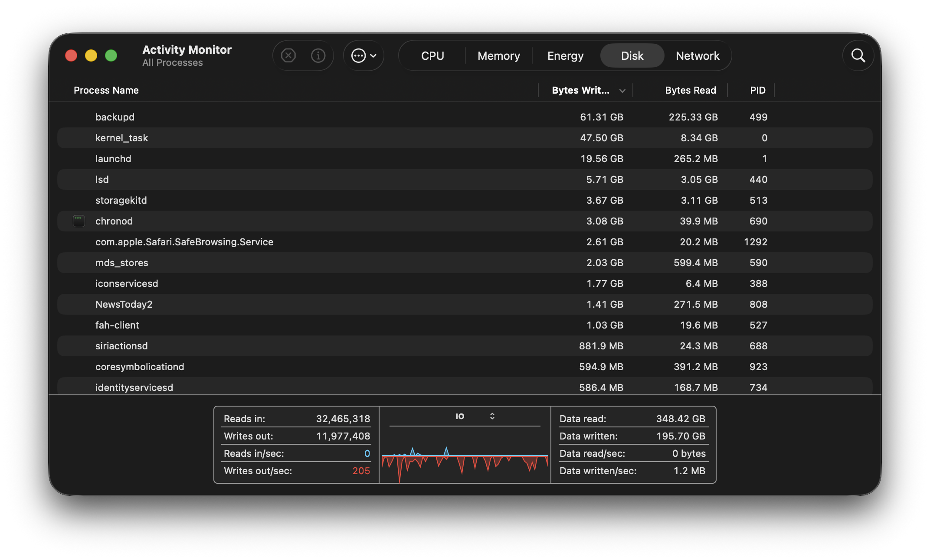Select the lsd process row
Viewport: 930px width, 560px height.
pyautogui.click(x=465, y=179)
